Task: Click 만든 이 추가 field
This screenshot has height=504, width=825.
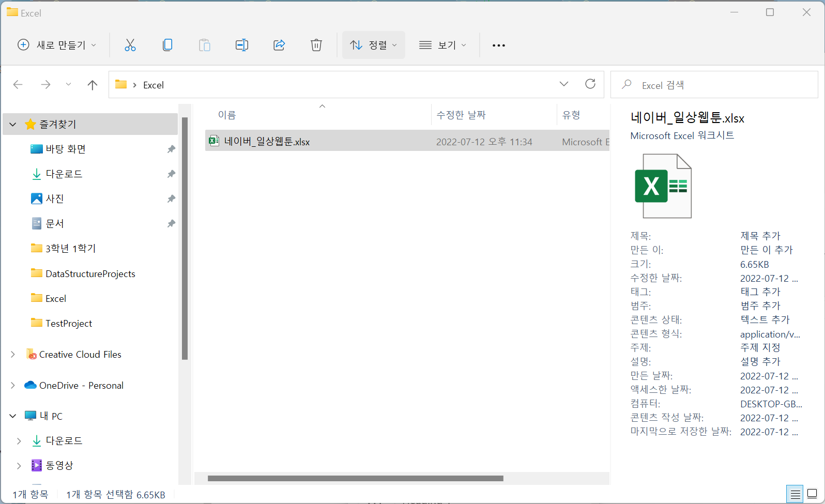Action: pyautogui.click(x=767, y=250)
